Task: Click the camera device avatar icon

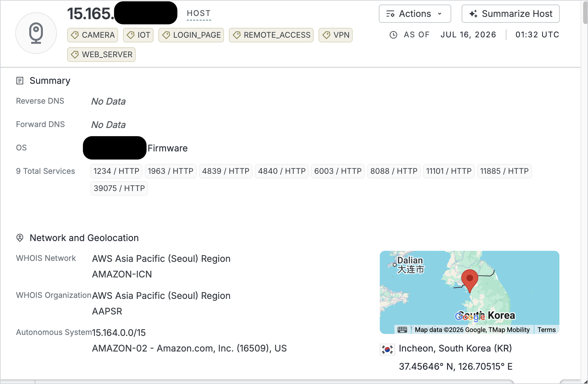Action: pyautogui.click(x=36, y=33)
